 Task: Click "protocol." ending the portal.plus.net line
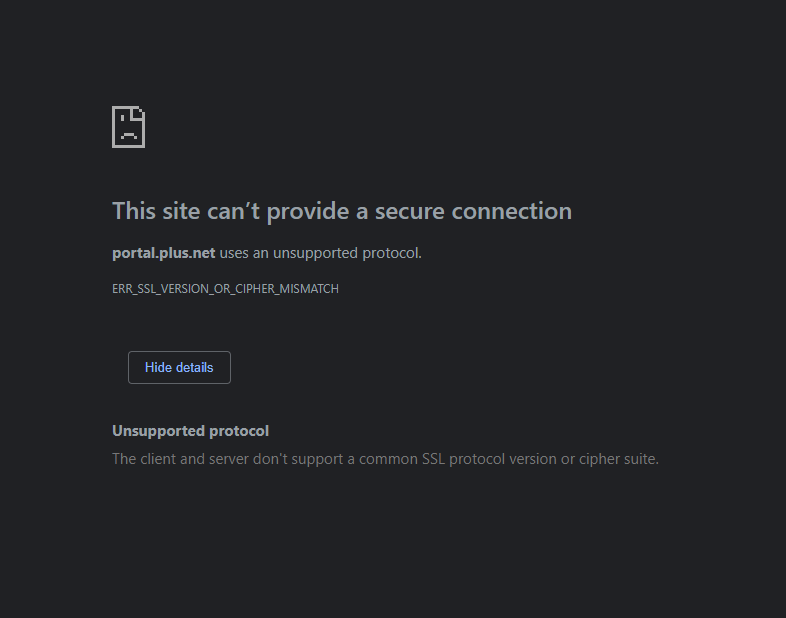coord(392,253)
